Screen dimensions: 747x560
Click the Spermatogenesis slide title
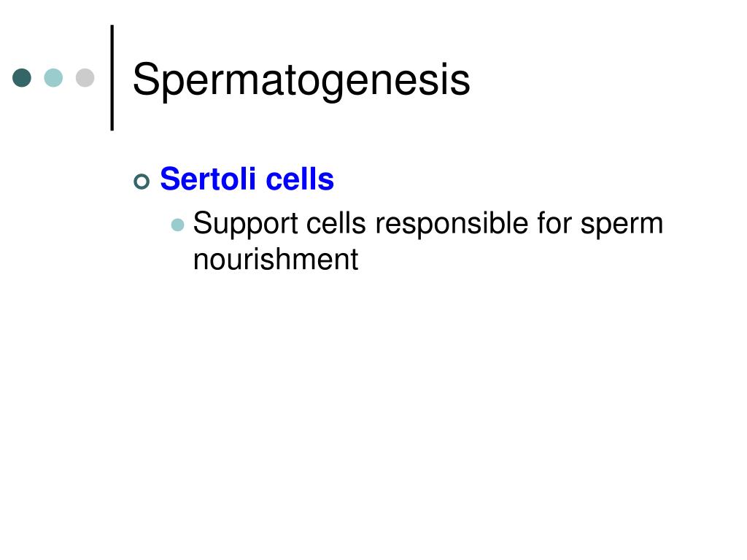[x=301, y=79]
